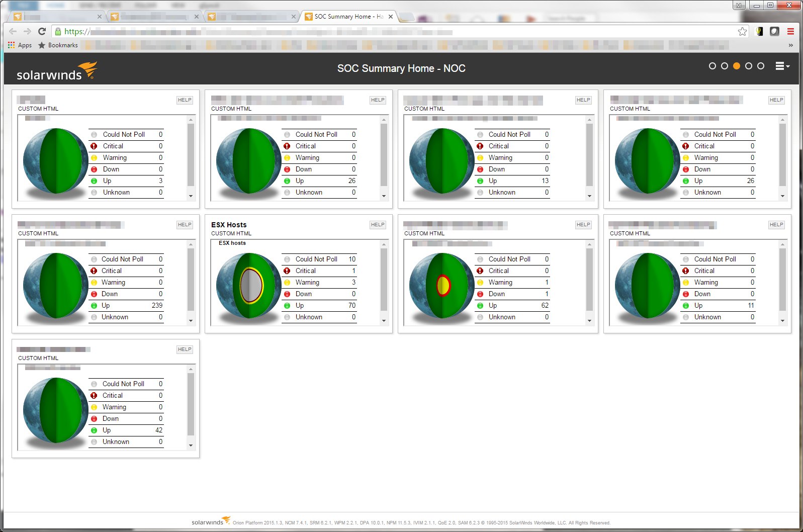Click the Up count of 42
Viewport: 803px width, 532px height.
[159, 430]
